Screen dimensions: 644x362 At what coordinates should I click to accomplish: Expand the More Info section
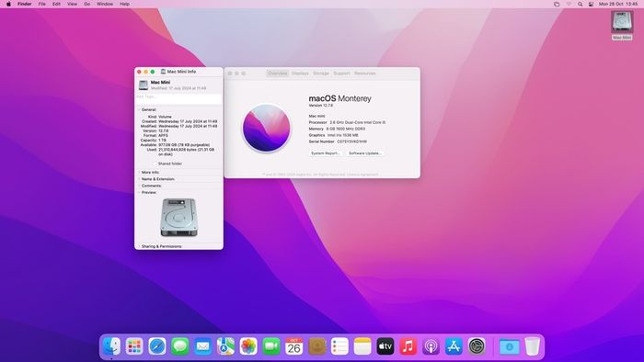click(139, 173)
